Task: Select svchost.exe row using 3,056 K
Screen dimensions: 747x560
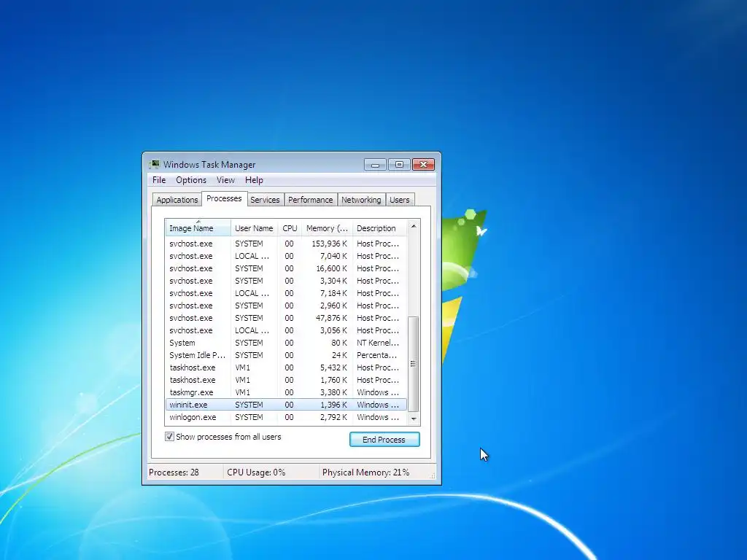Action: coord(286,330)
